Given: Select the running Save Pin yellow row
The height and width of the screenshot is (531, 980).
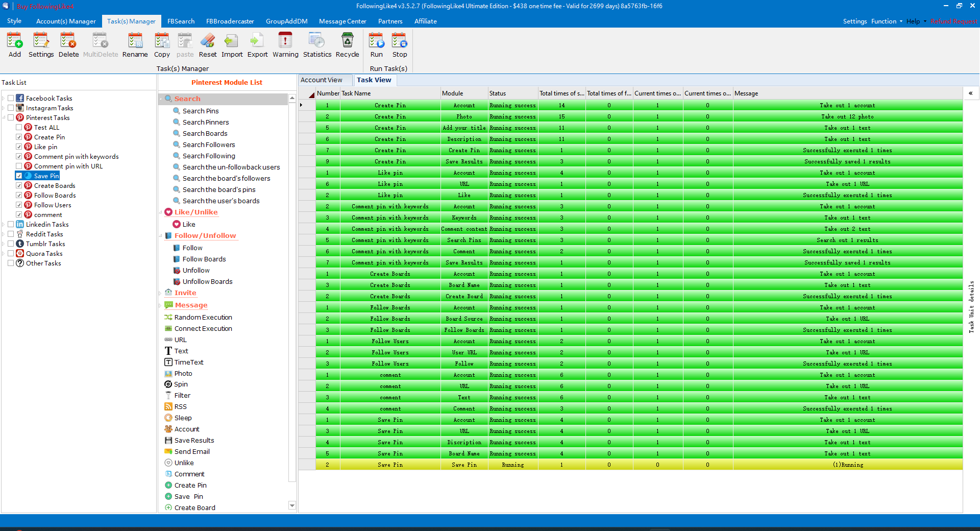Looking at the screenshot, I should coord(639,465).
